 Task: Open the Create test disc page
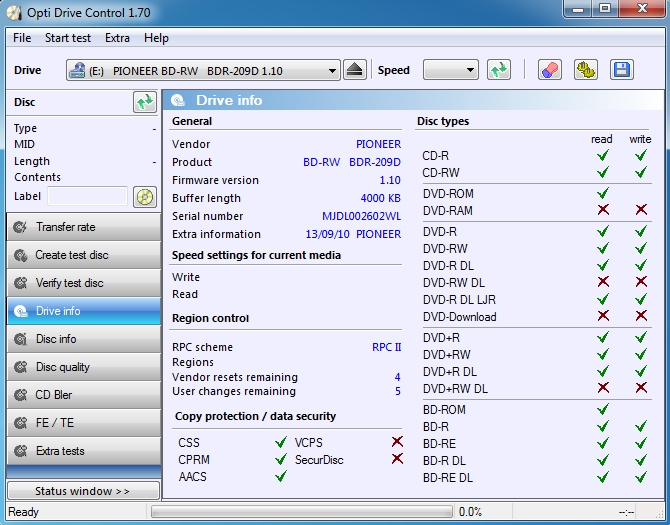tap(84, 255)
